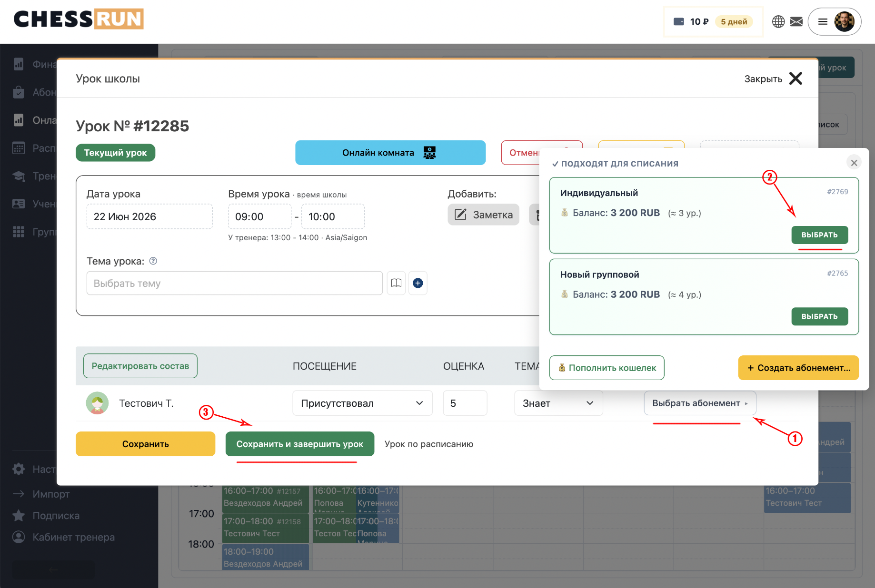
Task: Select Индивидуальный subscription with ВЫБРАТЬ
Action: click(x=820, y=235)
